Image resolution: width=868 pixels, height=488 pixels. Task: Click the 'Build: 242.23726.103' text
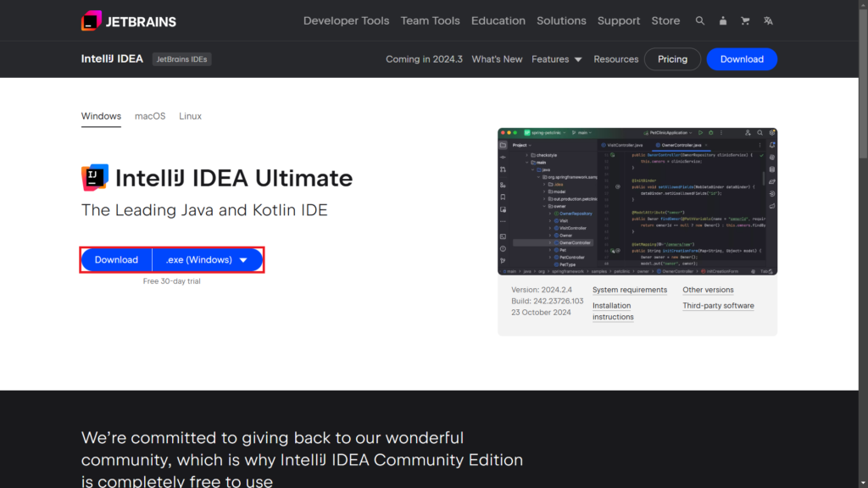tap(547, 301)
